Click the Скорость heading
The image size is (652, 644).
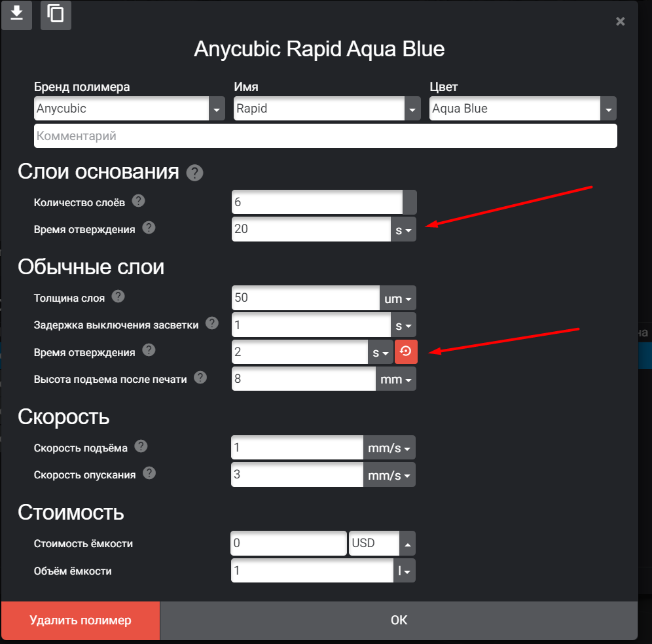coord(63,417)
